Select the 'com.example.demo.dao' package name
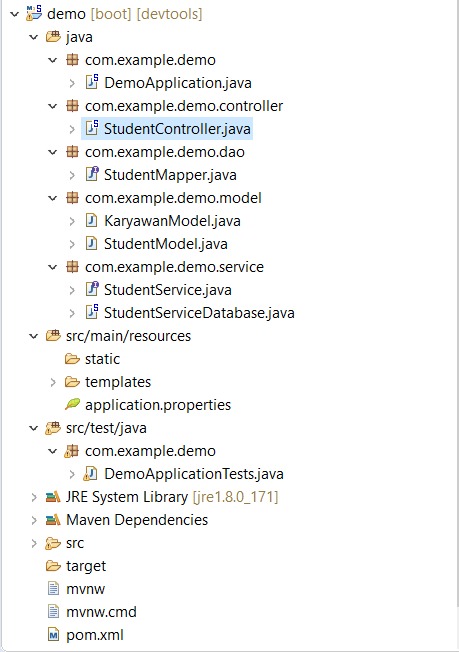 pos(165,152)
